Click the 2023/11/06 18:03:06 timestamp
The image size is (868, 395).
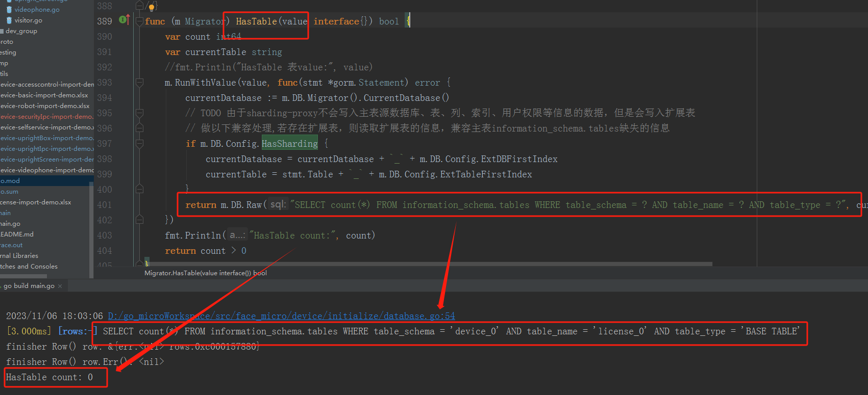[x=55, y=316]
